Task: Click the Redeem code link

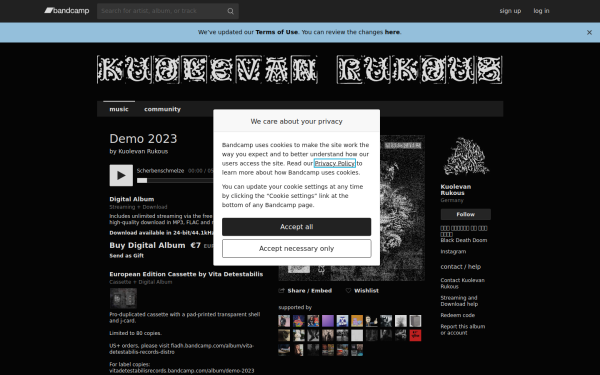Action: 458,315
